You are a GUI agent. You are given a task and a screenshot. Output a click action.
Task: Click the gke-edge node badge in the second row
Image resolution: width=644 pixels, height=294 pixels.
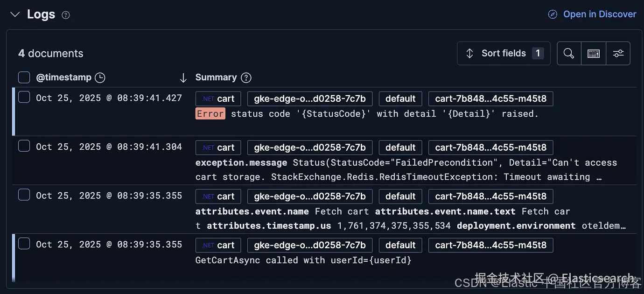(x=310, y=147)
